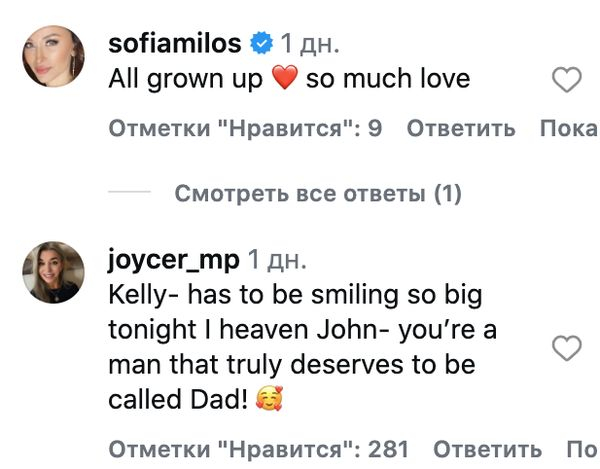The height and width of the screenshot is (469, 600).
Task: Open the joycer_mp profile picture
Action: coord(53,272)
